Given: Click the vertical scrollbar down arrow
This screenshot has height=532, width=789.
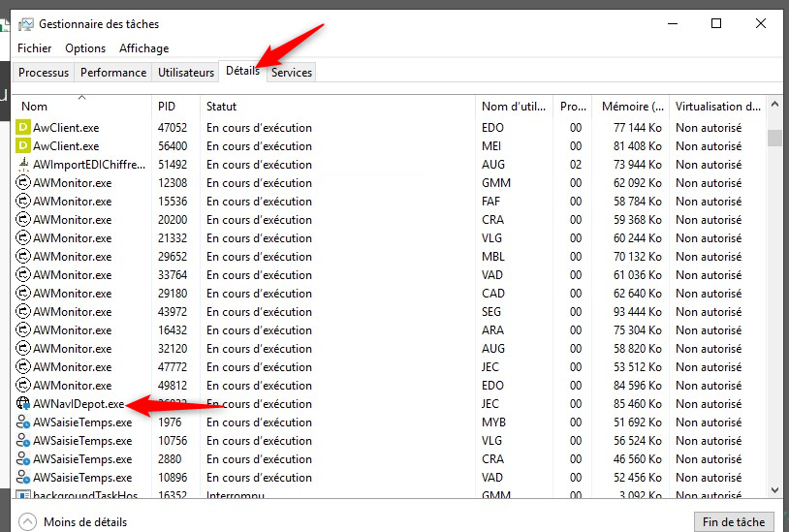Looking at the screenshot, I should point(774,490).
